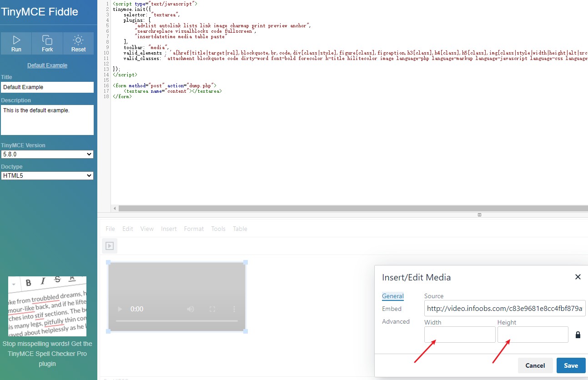Fork the current fiddle
The image size is (588, 380).
tap(47, 43)
